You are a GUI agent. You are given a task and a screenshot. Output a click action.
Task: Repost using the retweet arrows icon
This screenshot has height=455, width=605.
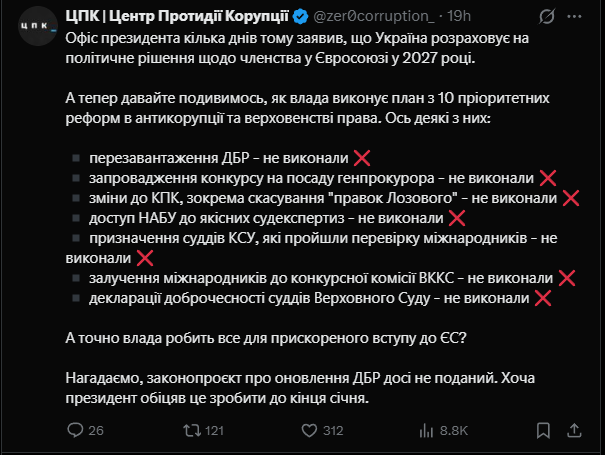[x=185, y=431]
